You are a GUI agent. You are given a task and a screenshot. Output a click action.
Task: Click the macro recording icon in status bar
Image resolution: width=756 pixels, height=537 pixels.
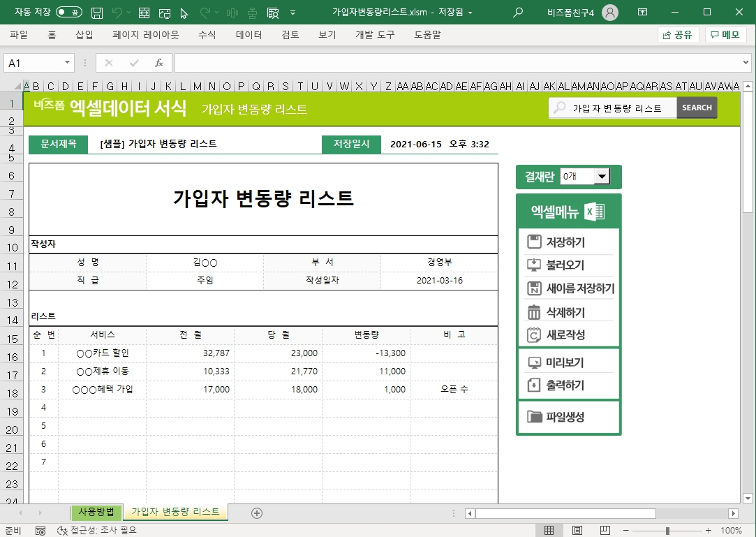click(x=40, y=531)
